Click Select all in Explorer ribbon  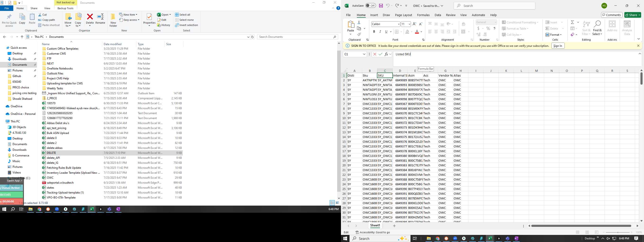pyautogui.click(x=183, y=15)
